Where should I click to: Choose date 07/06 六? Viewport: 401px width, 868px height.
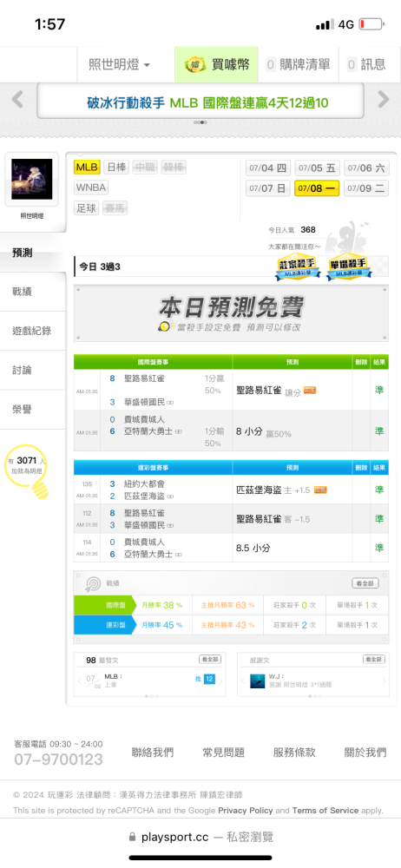tap(366, 168)
